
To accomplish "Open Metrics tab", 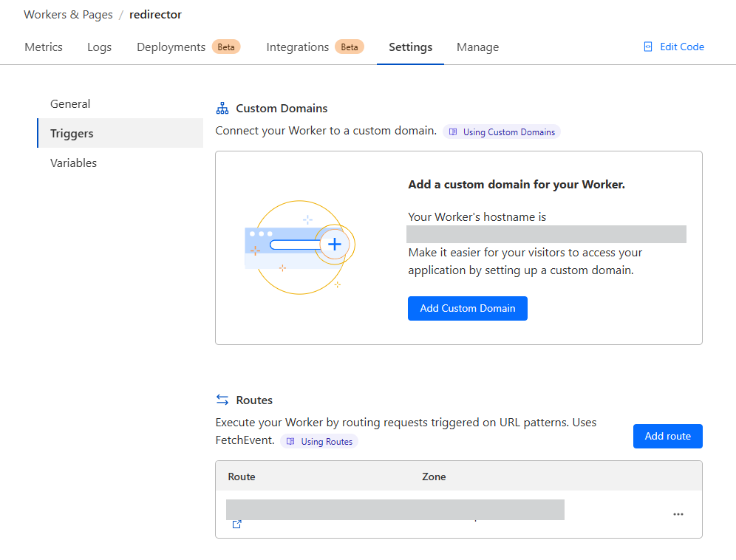I will [x=44, y=47].
